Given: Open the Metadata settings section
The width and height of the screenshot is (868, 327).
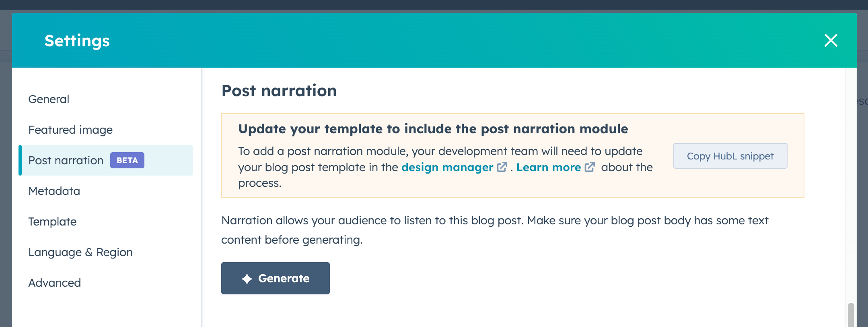Looking at the screenshot, I should (54, 191).
